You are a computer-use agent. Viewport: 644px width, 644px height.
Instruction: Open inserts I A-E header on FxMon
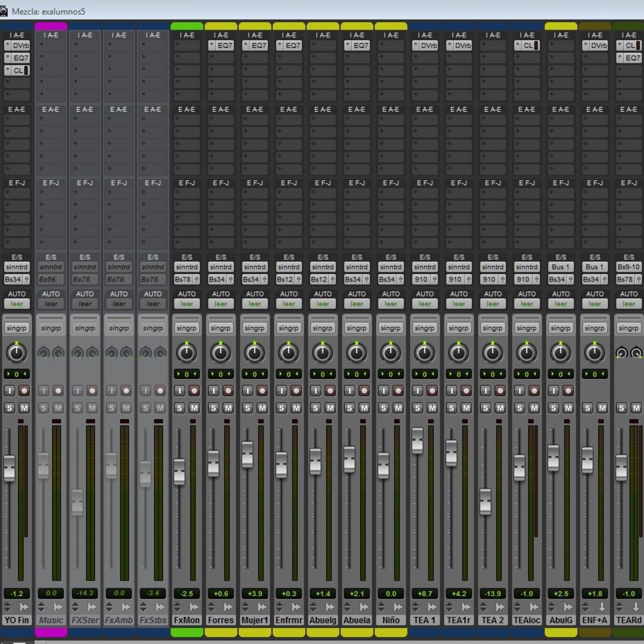(187, 35)
